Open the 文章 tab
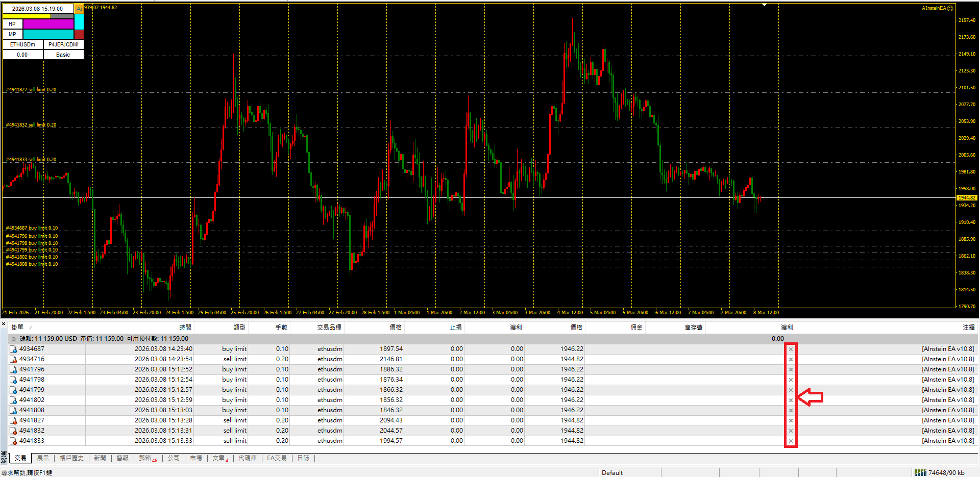Viewport: 980px width, 477px height. click(x=220, y=458)
